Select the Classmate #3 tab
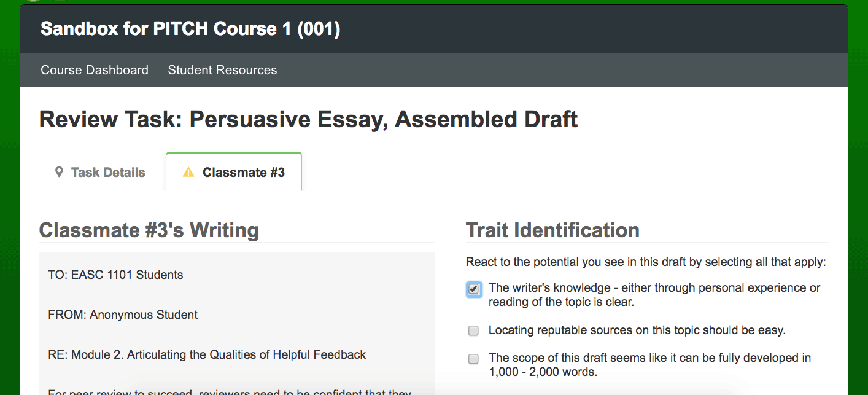Image resolution: width=868 pixels, height=395 pixels. 234,172
